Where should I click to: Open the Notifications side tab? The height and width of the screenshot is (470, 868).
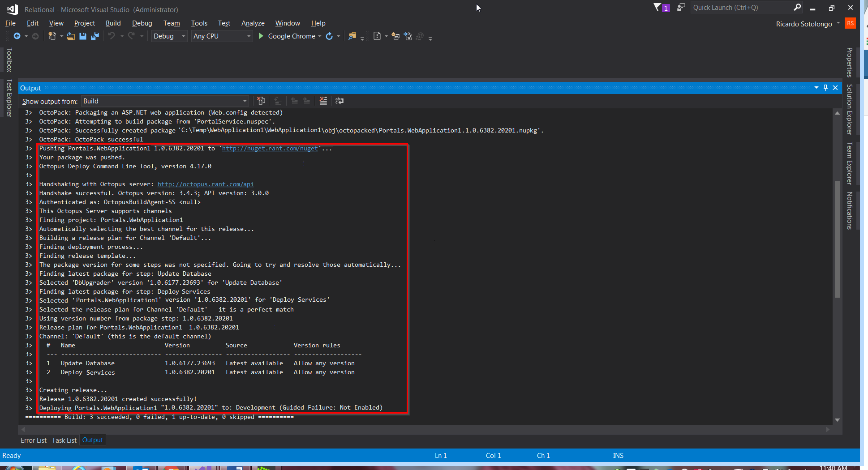coord(849,211)
